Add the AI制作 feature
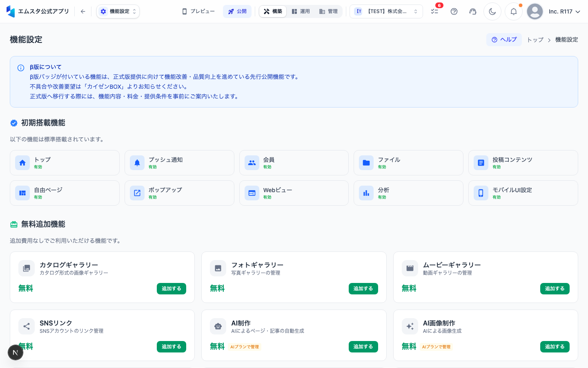The height and width of the screenshot is (368, 588). click(363, 347)
